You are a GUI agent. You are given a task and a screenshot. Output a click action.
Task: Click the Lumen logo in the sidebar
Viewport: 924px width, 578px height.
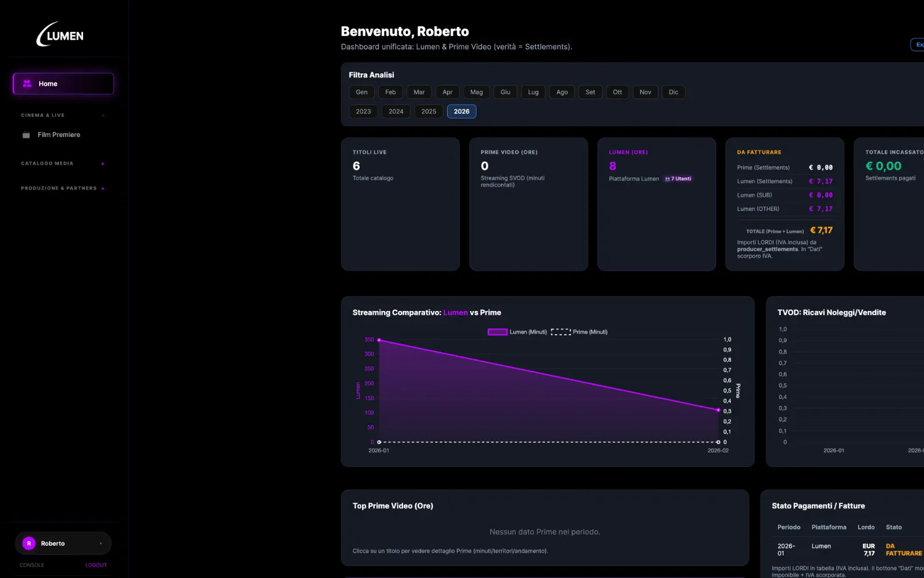coord(60,35)
